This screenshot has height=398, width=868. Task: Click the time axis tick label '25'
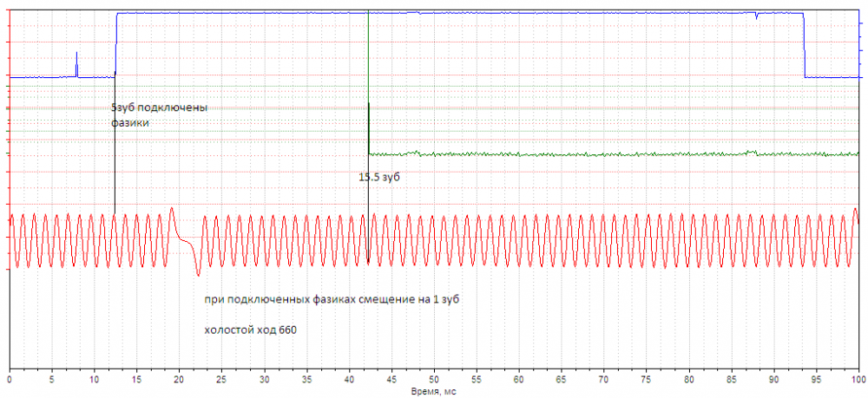[x=222, y=380]
